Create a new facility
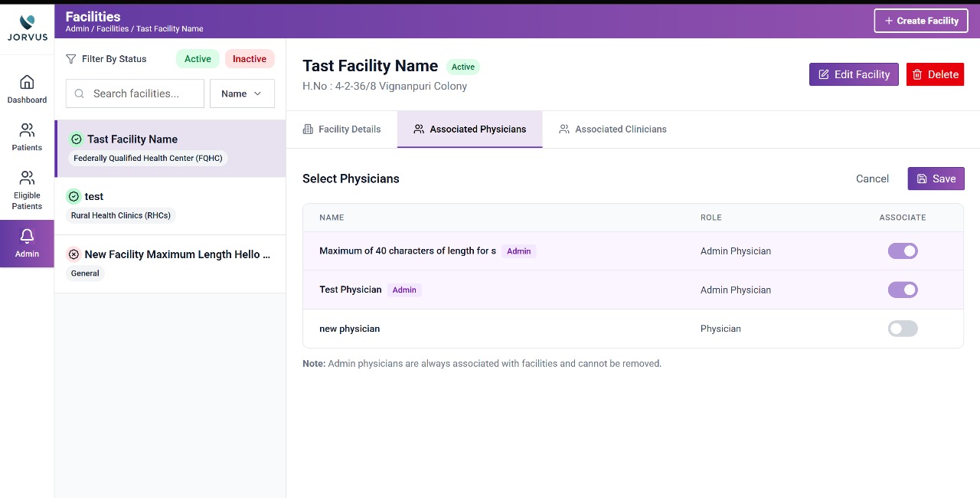The height and width of the screenshot is (498, 980). [920, 21]
